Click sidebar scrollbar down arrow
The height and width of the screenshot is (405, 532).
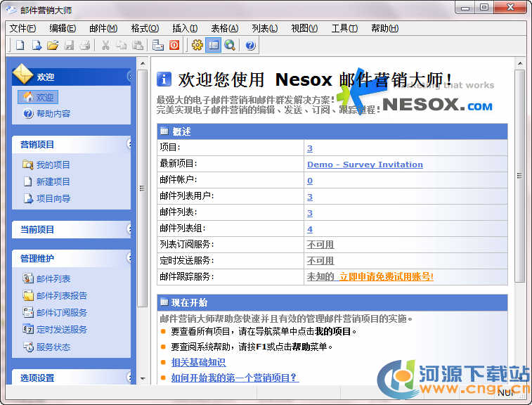(143, 378)
